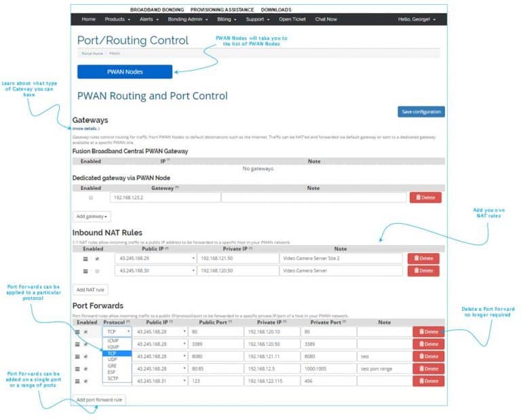Click drag handle of port 123 forward row
The width and height of the screenshot is (521, 420).
(x=77, y=381)
